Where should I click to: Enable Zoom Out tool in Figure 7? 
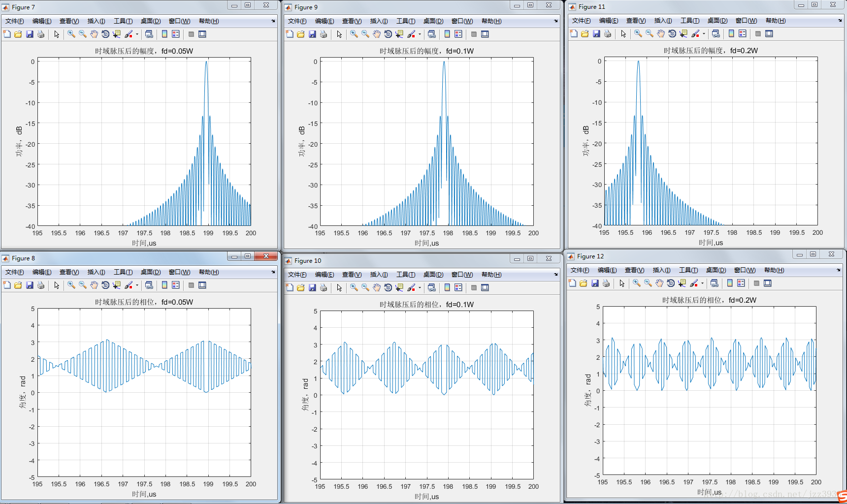pos(83,34)
